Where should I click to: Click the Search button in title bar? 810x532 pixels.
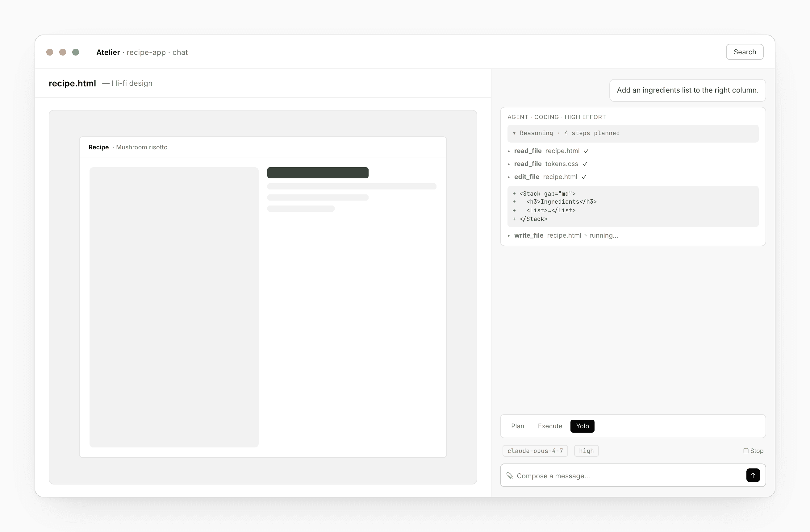pos(744,52)
